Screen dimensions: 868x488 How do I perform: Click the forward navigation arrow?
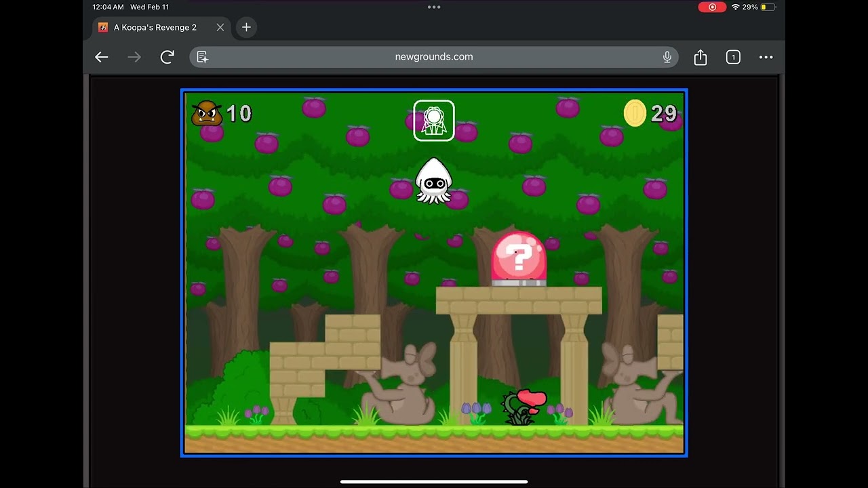[134, 57]
